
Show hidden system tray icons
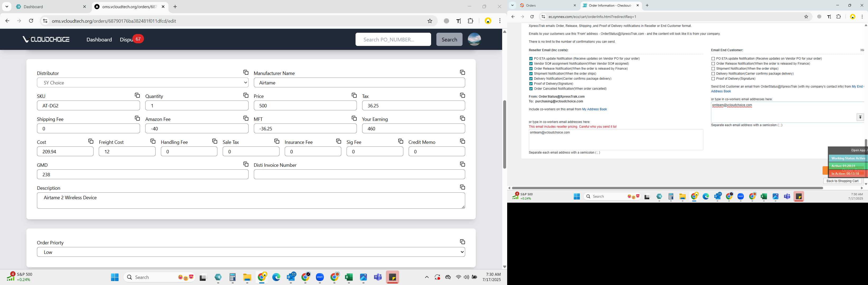pyautogui.click(x=427, y=277)
